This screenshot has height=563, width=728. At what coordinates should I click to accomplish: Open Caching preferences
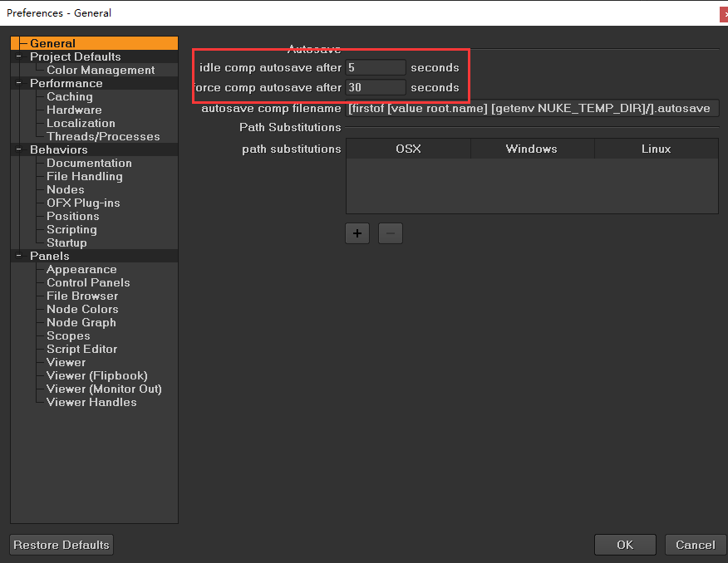(70, 96)
